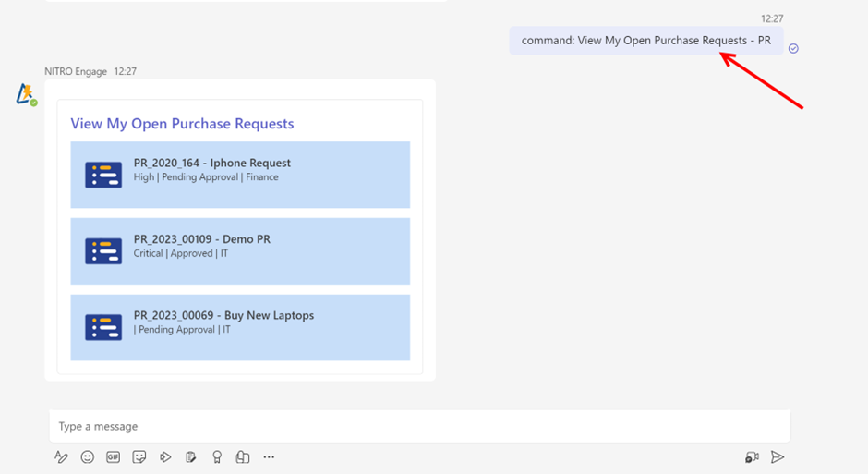This screenshot has width=868, height=474.
Task: Click the list icon on Iphone Request
Action: [x=103, y=175]
